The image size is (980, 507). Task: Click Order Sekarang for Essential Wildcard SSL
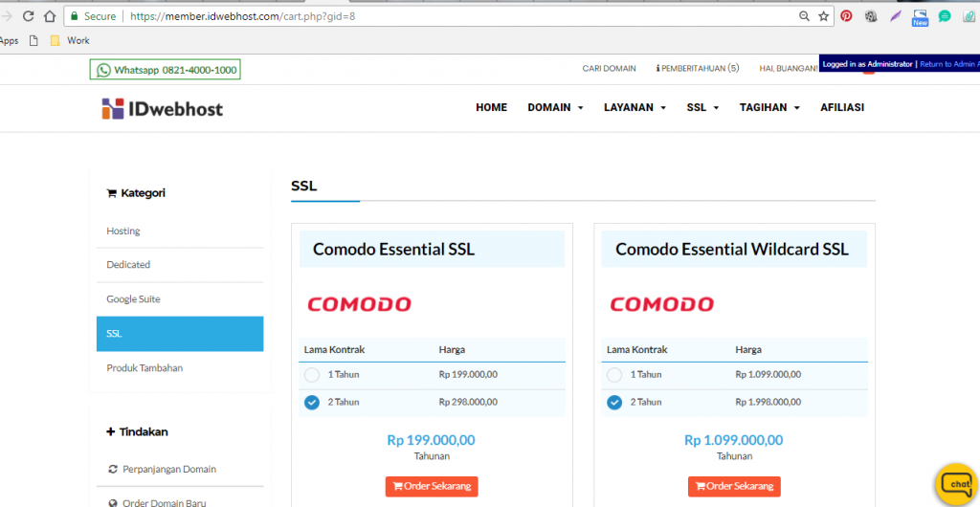coord(734,486)
